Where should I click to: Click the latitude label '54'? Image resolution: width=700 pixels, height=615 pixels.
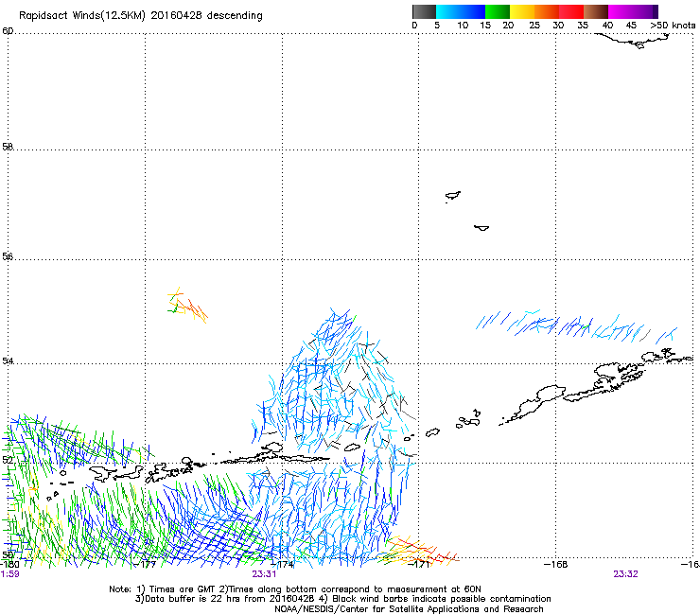pos(8,360)
